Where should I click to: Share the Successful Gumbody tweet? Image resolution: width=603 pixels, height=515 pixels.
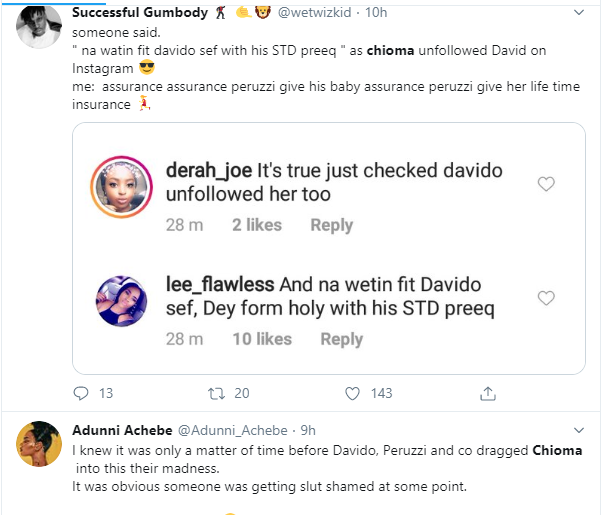click(488, 393)
